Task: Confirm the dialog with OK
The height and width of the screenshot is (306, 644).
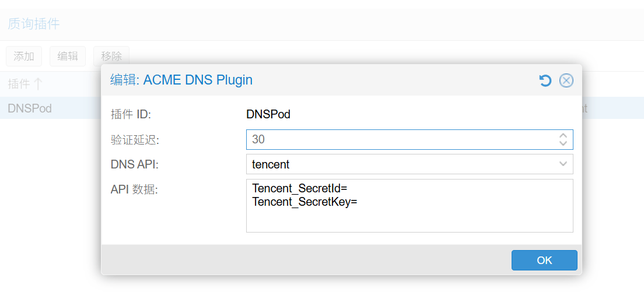Action: pyautogui.click(x=544, y=261)
